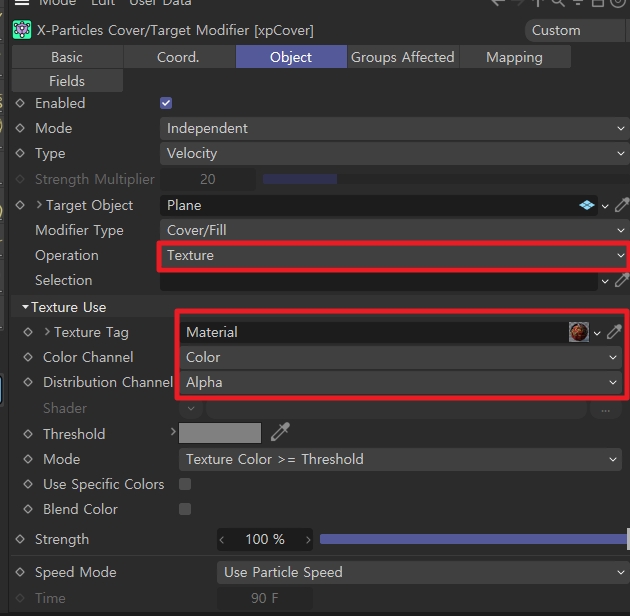The height and width of the screenshot is (616, 630).
Task: Open the Mapping tab
Action: [x=514, y=57]
